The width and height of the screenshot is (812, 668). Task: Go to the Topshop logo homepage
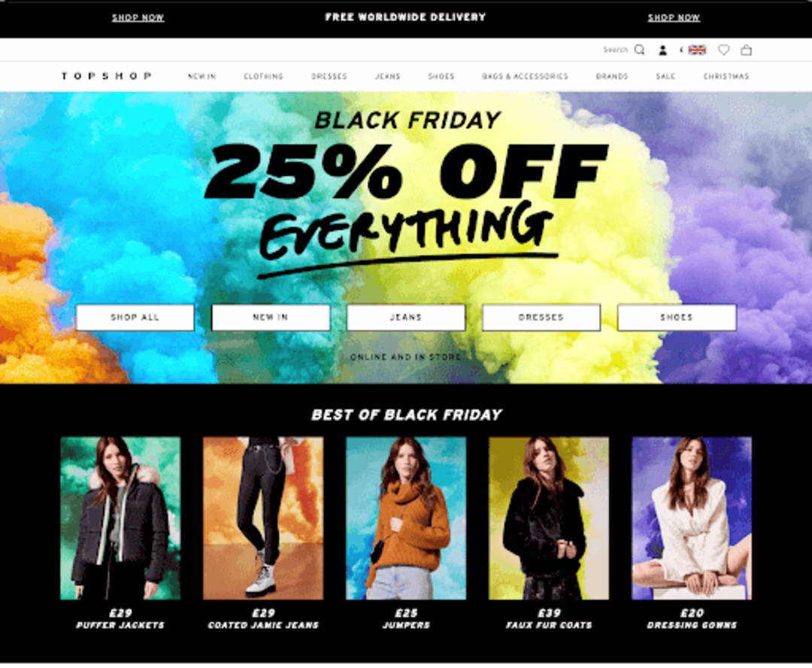(106, 76)
